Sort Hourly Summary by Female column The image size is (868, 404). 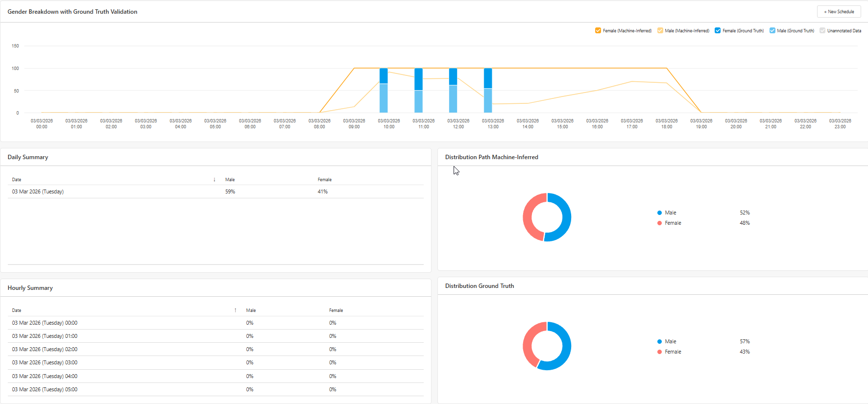pyautogui.click(x=336, y=310)
